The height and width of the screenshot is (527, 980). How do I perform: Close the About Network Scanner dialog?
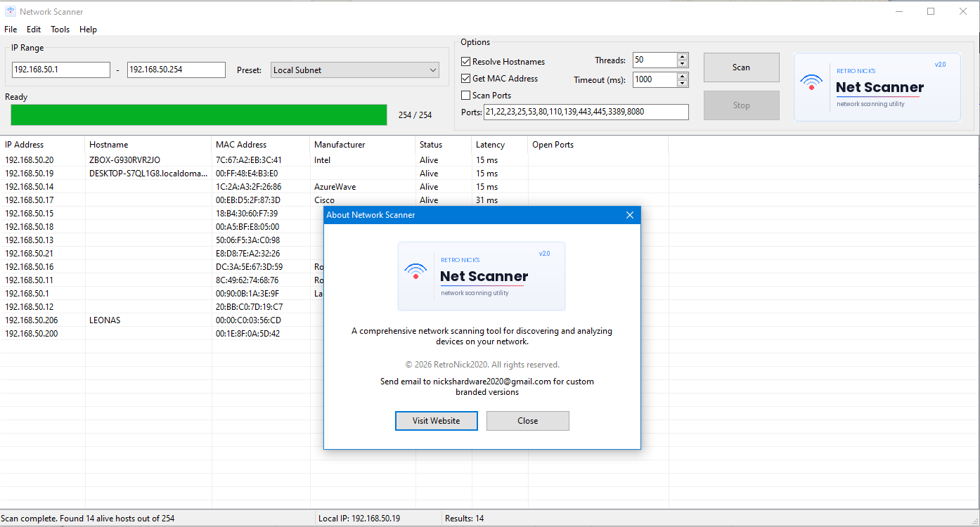[x=630, y=215]
